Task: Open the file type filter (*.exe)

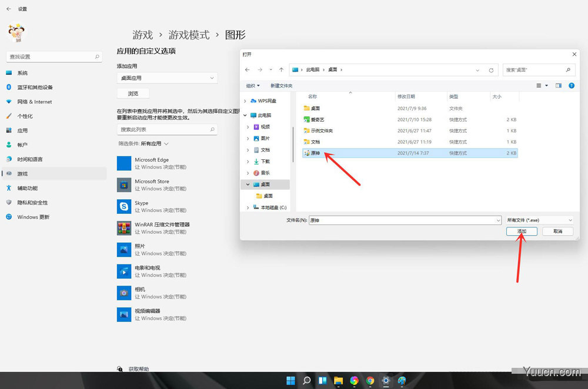Action: coord(539,220)
